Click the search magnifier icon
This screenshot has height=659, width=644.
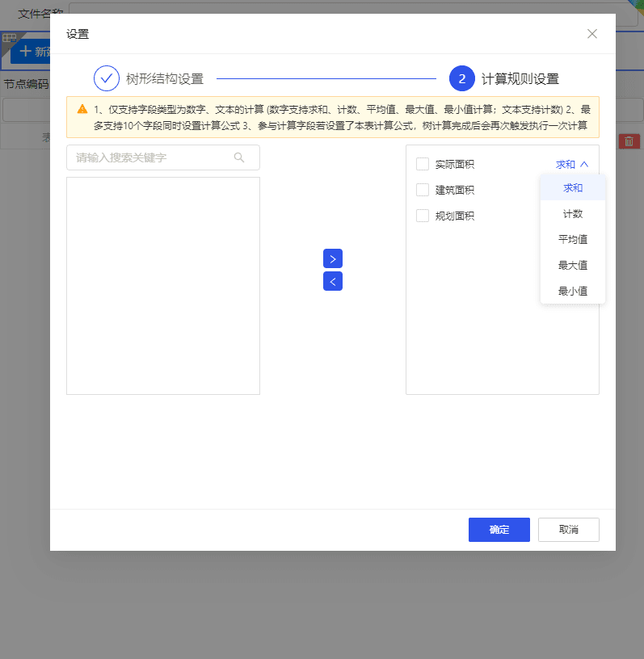click(x=239, y=157)
